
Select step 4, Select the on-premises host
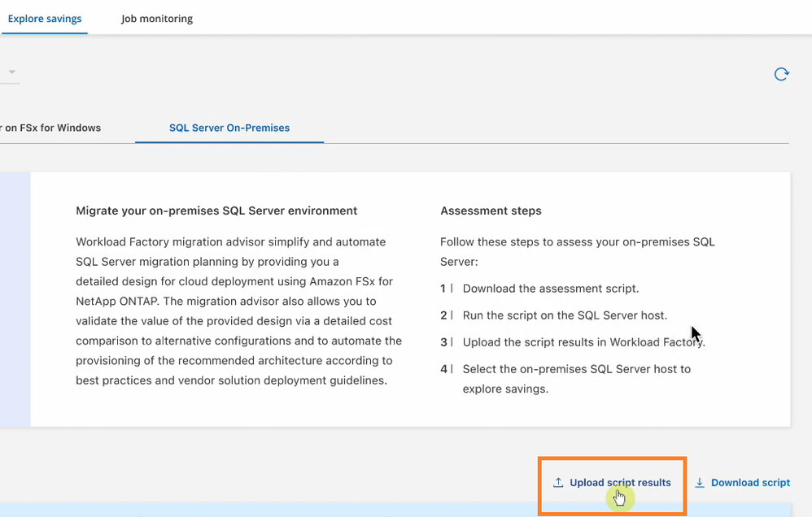576,369
